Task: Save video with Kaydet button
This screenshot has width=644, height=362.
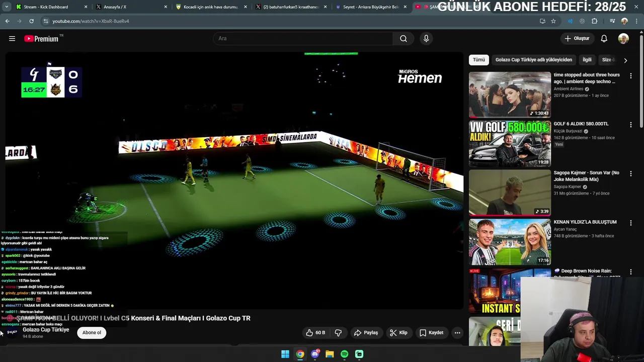Action: pyautogui.click(x=431, y=333)
